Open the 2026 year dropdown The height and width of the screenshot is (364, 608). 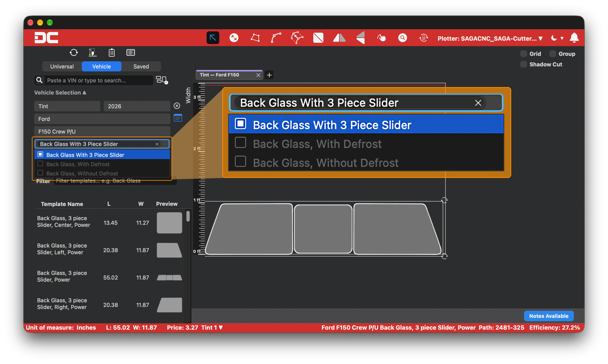[x=137, y=106]
